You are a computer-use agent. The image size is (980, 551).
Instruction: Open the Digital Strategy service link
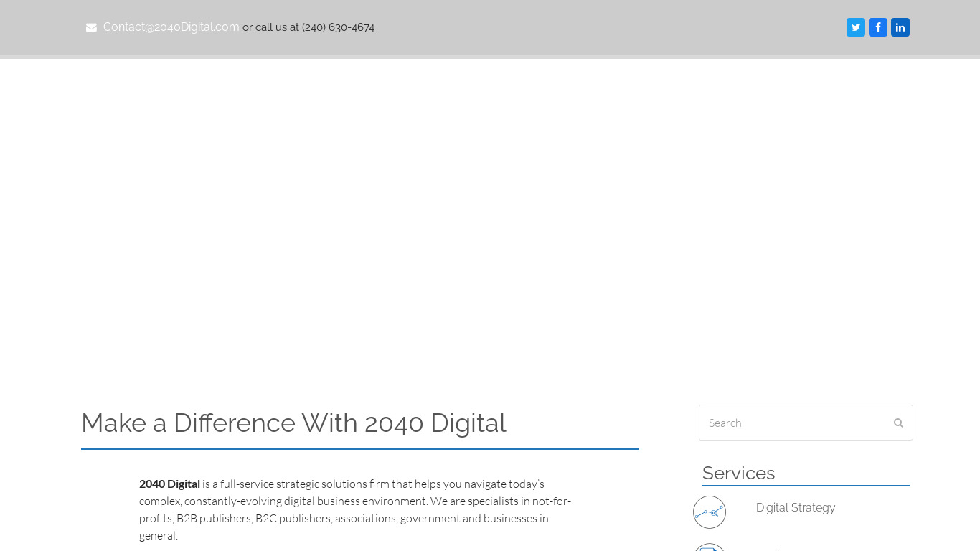pyautogui.click(x=796, y=508)
